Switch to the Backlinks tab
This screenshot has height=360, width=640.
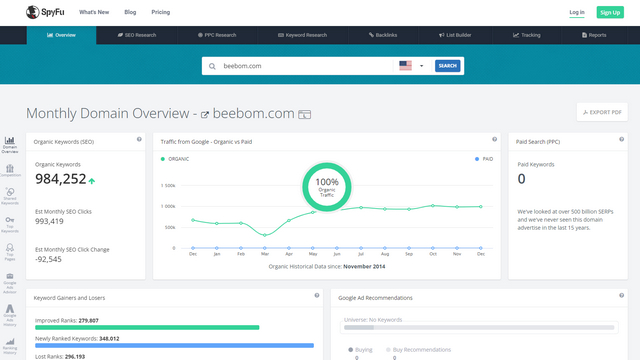click(383, 35)
